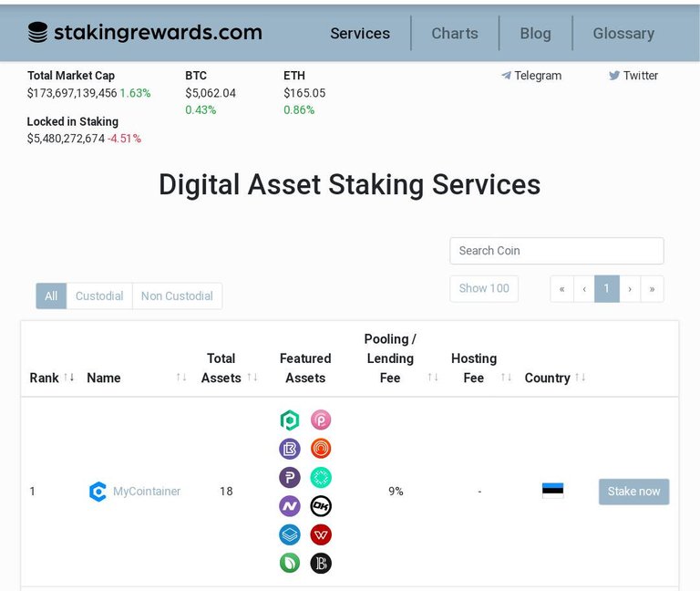Open the Twitter bird icon
The image size is (700, 591).
click(x=614, y=76)
